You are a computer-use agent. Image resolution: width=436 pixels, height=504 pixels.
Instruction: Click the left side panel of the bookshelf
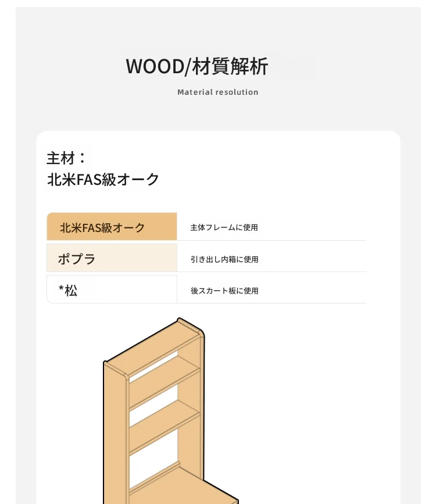[x=116, y=434]
